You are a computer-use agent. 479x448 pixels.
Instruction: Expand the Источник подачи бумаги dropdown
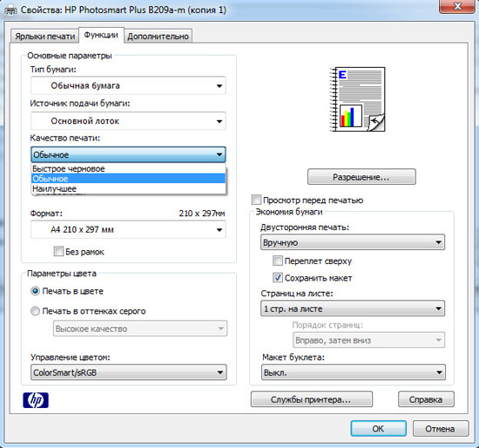point(128,121)
